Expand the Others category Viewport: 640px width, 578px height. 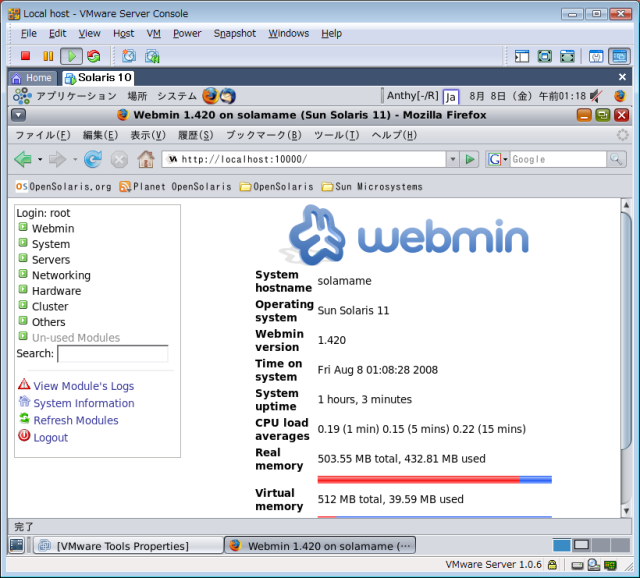[x=23, y=320]
